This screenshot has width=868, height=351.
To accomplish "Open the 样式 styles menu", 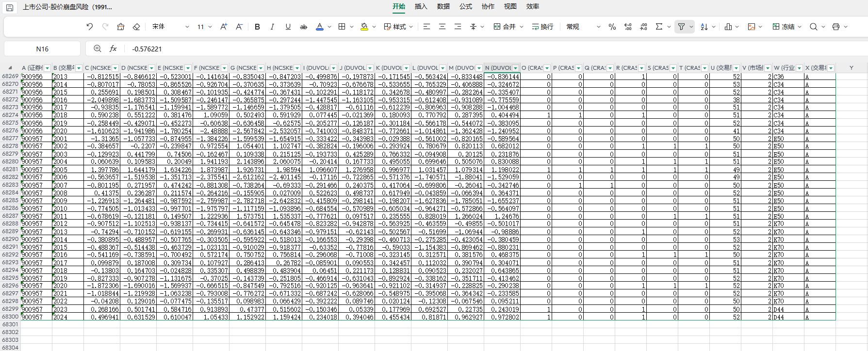I will point(398,27).
